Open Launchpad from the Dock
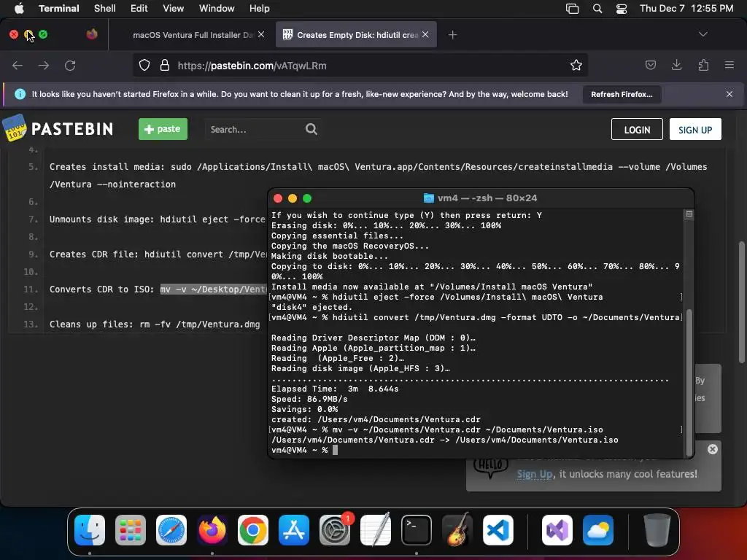The width and height of the screenshot is (747, 560). (x=131, y=530)
